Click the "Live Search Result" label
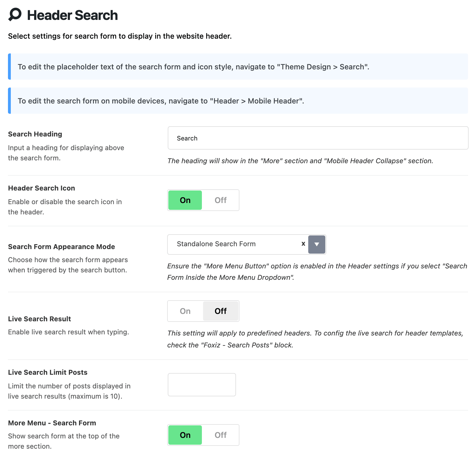The height and width of the screenshot is (468, 476). tap(40, 319)
